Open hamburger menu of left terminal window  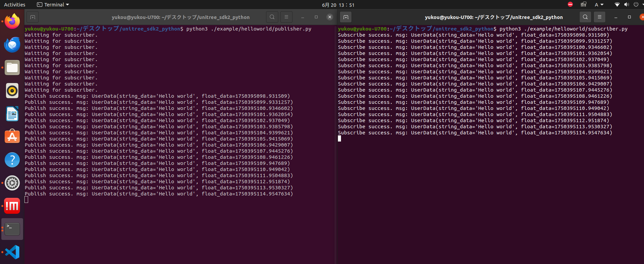(286, 17)
